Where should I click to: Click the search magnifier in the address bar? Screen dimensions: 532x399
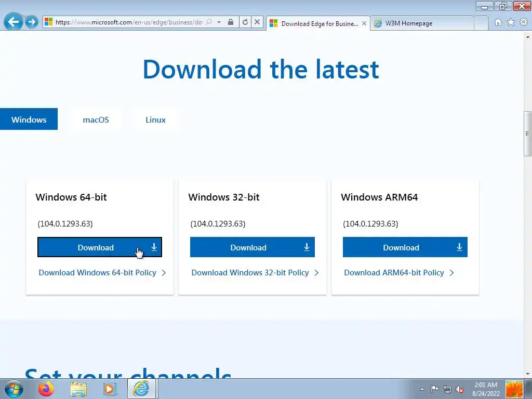coord(209,22)
